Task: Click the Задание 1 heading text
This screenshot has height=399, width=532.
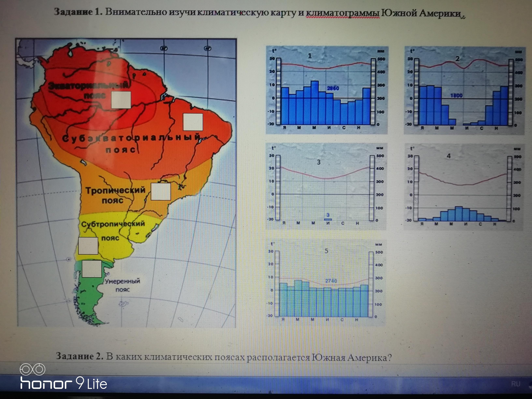Action: click(78, 12)
